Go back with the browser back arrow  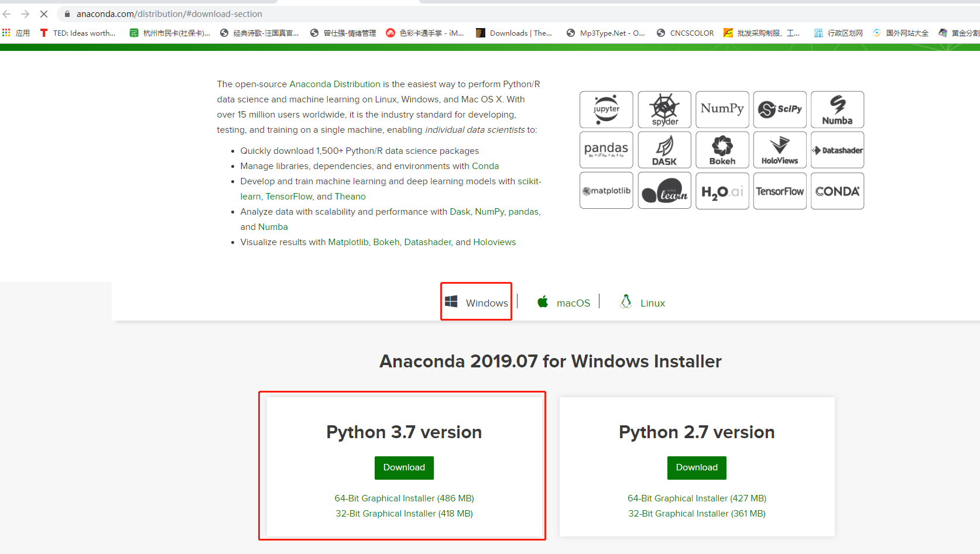[x=7, y=14]
